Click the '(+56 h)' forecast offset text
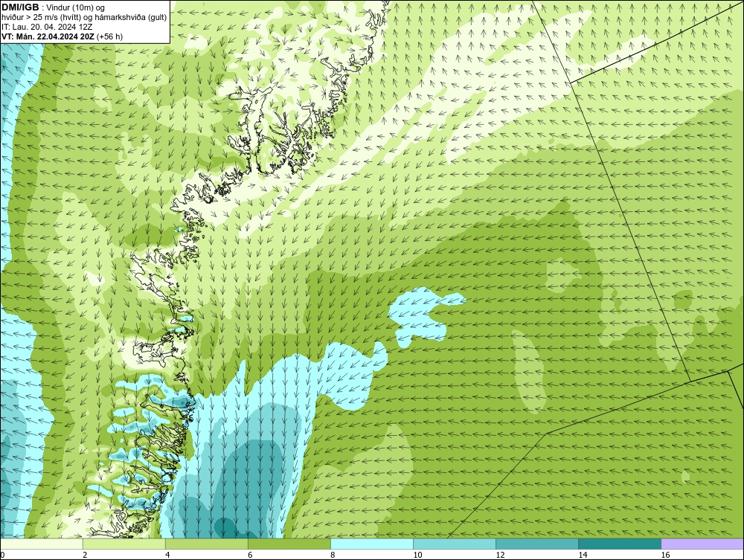The width and height of the screenshot is (744, 560). 109,36
